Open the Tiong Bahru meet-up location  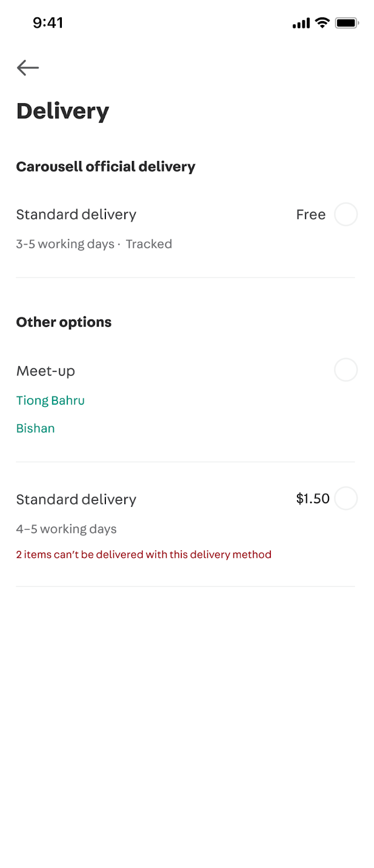[x=50, y=400]
